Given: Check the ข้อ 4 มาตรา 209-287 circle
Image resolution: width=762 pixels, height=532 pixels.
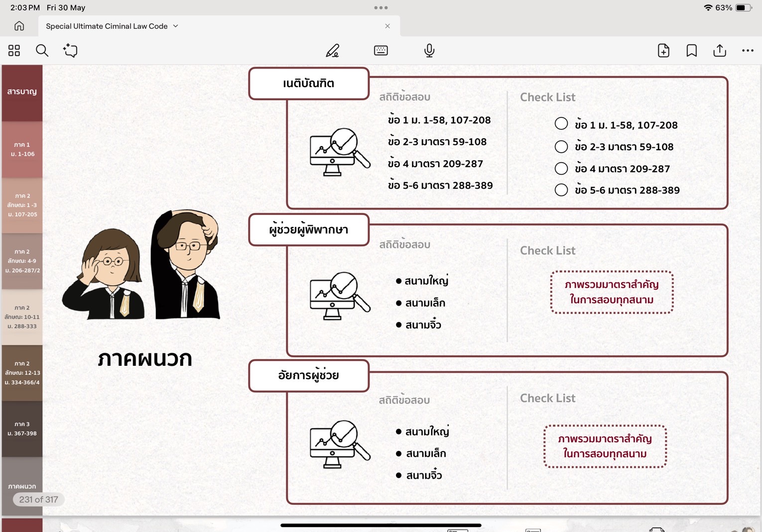Looking at the screenshot, I should [x=561, y=168].
